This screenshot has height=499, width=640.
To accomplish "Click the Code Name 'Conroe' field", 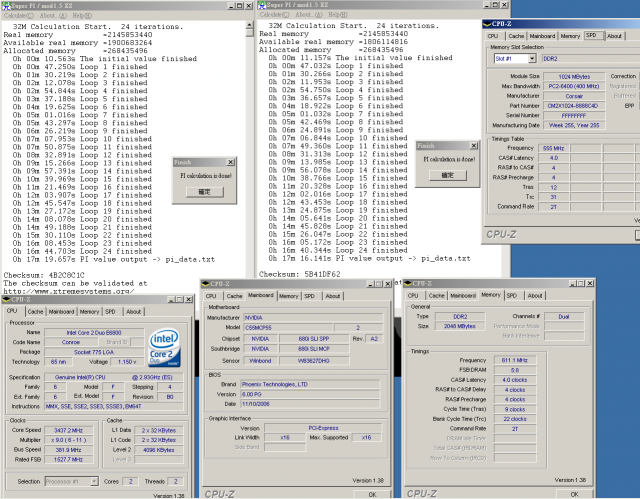I will (71, 342).
